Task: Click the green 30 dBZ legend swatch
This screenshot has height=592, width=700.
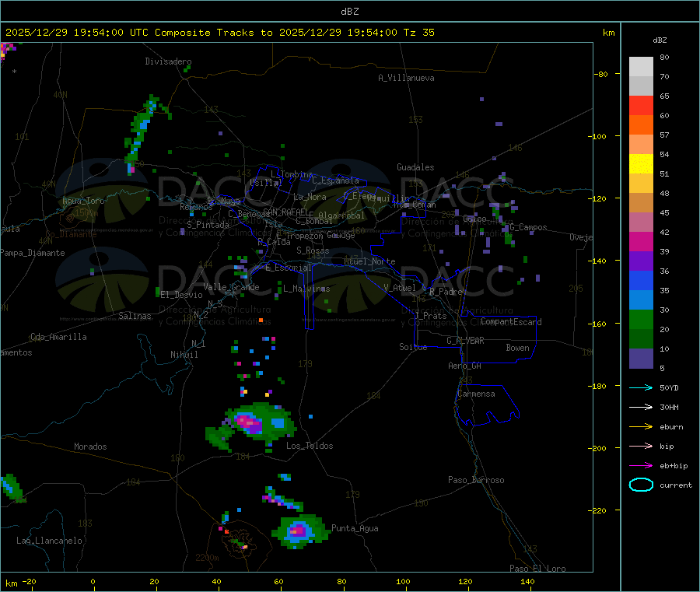Action: click(641, 319)
